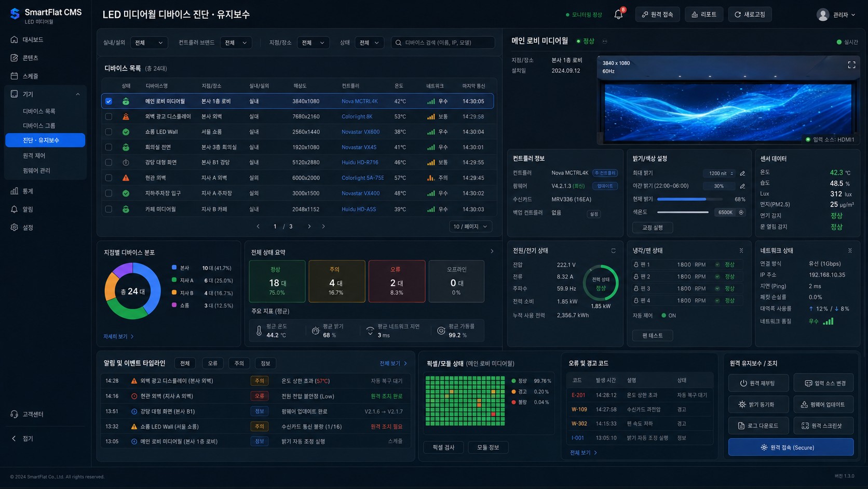Open the 컨트롤러 브랜드 filter dropdown
The width and height of the screenshot is (868, 489).
(x=236, y=43)
